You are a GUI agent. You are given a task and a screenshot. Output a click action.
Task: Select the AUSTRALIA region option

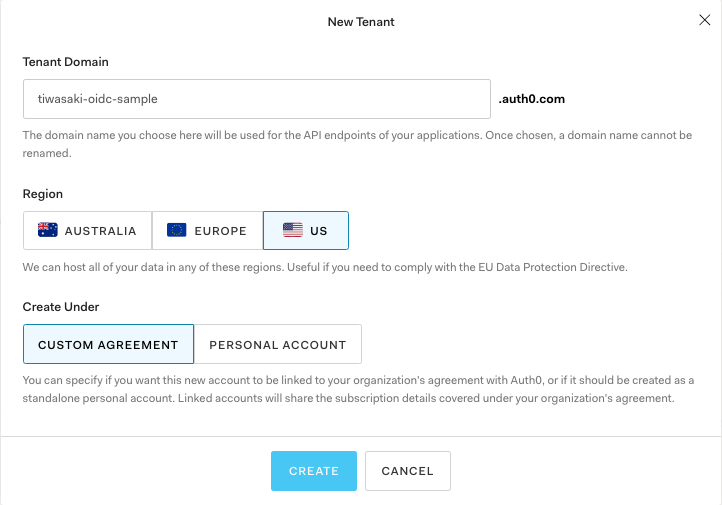pyautogui.click(x=88, y=230)
